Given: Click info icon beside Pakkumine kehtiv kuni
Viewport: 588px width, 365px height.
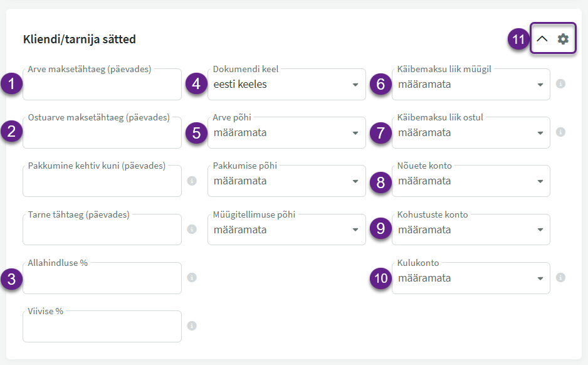Looking at the screenshot, I should pyautogui.click(x=192, y=181).
